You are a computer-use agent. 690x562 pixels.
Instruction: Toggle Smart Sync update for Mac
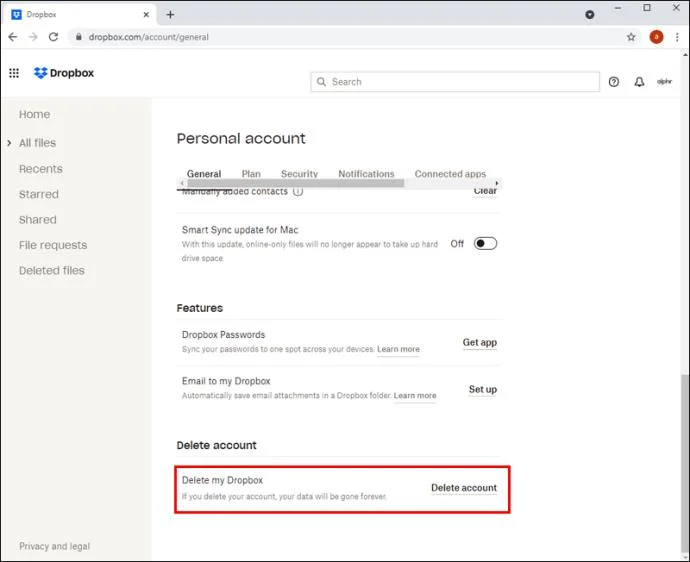485,243
